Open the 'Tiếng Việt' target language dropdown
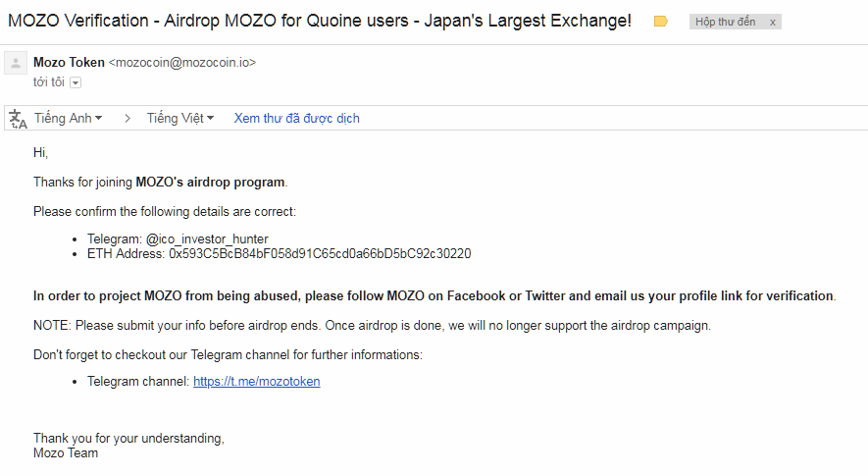868x476 pixels. [x=179, y=119]
